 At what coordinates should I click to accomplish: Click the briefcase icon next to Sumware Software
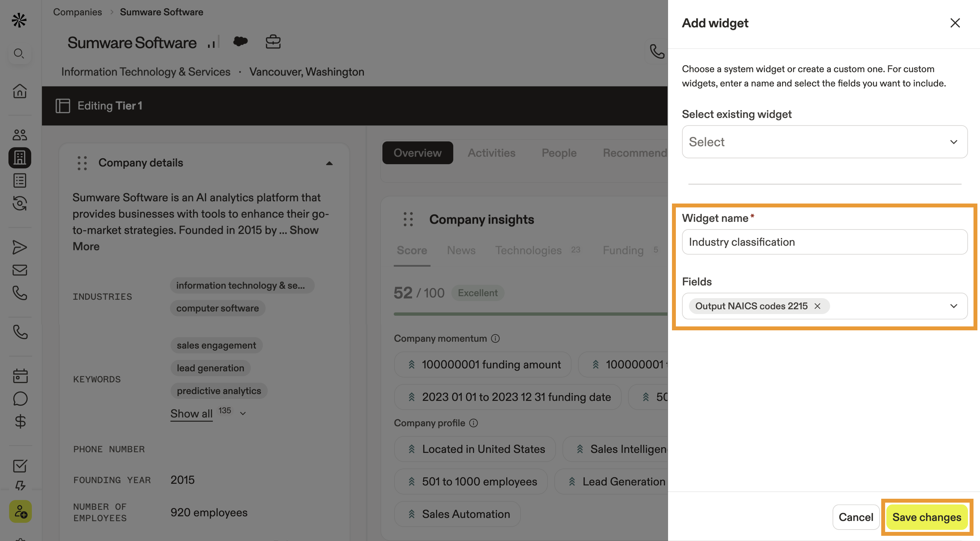click(273, 42)
